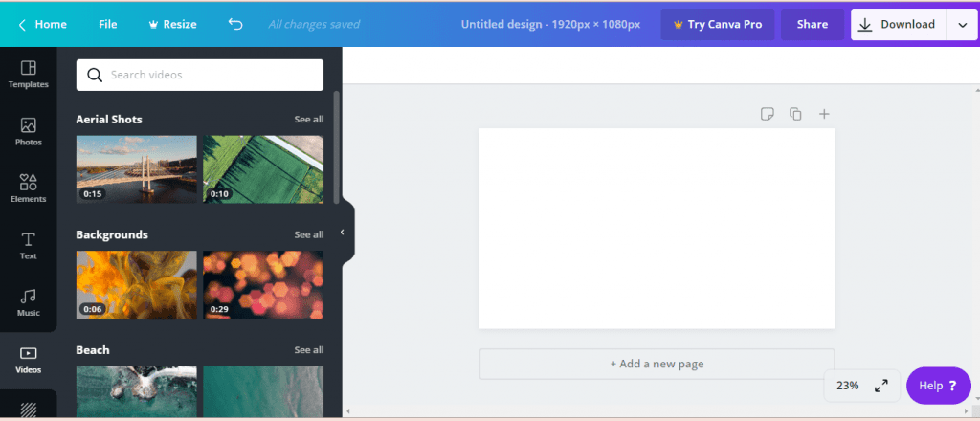
Task: Open the Music sidebar panel
Action: pyautogui.click(x=28, y=302)
